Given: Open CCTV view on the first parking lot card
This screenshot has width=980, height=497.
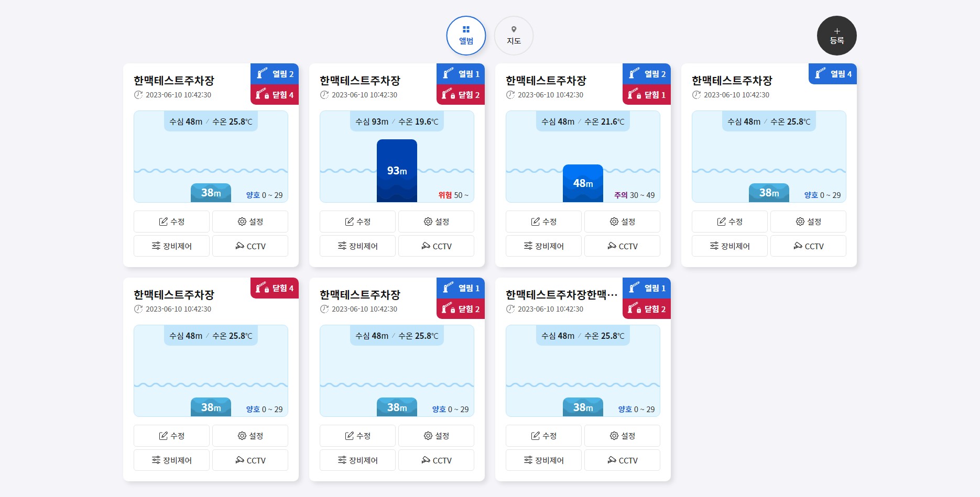Looking at the screenshot, I should pyautogui.click(x=250, y=246).
